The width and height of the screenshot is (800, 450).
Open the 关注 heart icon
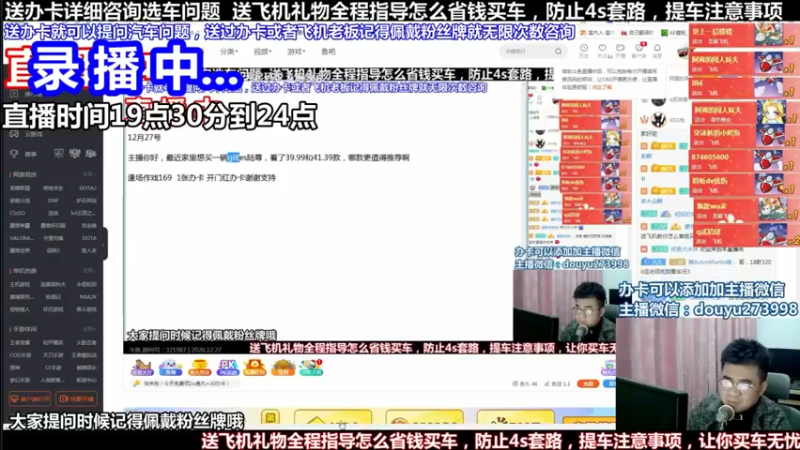(x=602, y=50)
